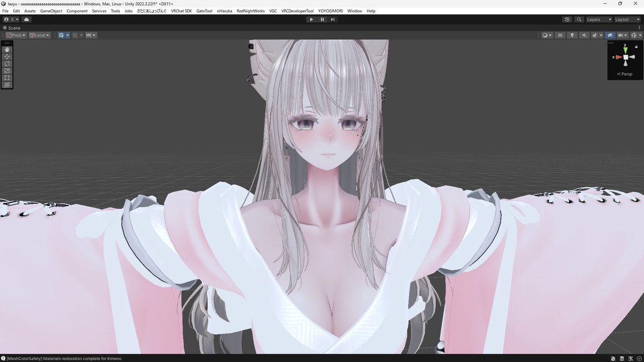The height and width of the screenshot is (362, 644).
Task: Open the Pivot handle position dropdown
Action: point(15,35)
